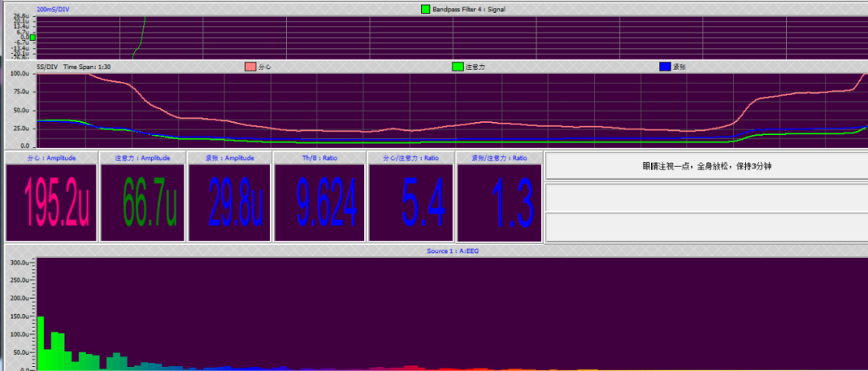This screenshot has height=371, width=868.
Task: Click the 195.2u readout value
Action: tap(56, 203)
